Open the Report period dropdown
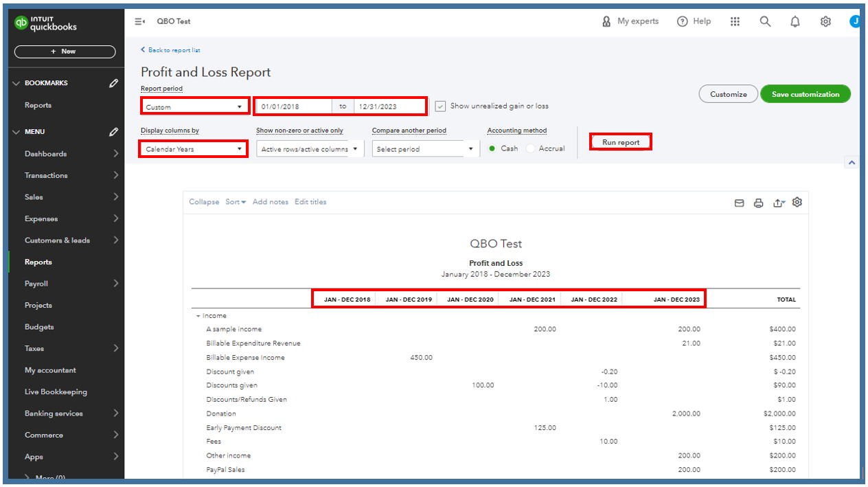868x487 pixels. [194, 106]
